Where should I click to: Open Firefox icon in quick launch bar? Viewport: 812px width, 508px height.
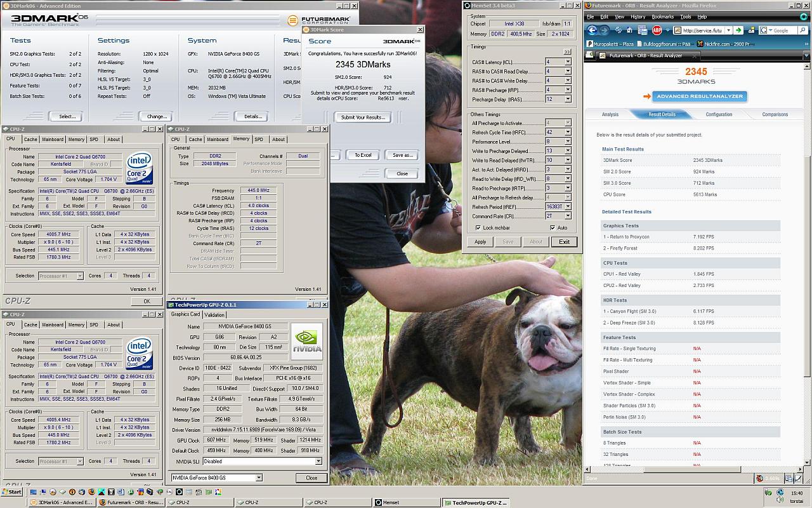(91, 491)
